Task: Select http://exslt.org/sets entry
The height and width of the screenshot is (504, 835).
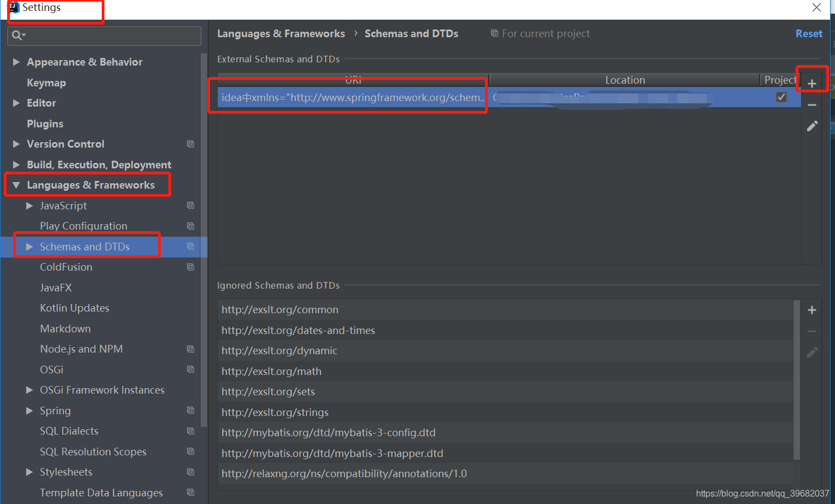Action: click(505, 391)
